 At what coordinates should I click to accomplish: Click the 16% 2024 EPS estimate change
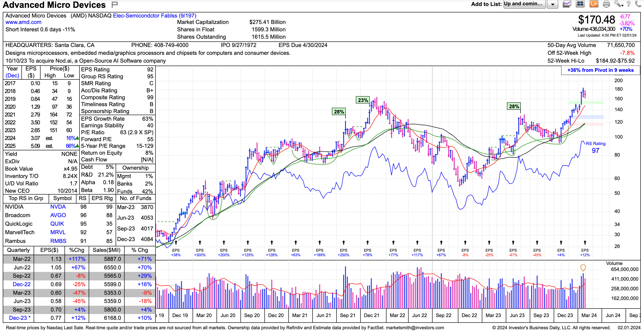71,138
